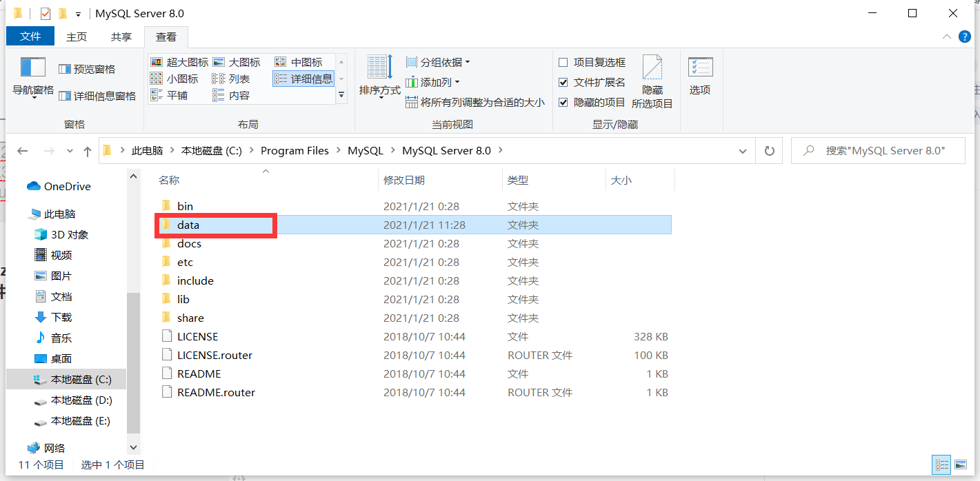Expand the MySQL Server 8.0 breadcrumb chevron
980x481 pixels.
tap(501, 150)
